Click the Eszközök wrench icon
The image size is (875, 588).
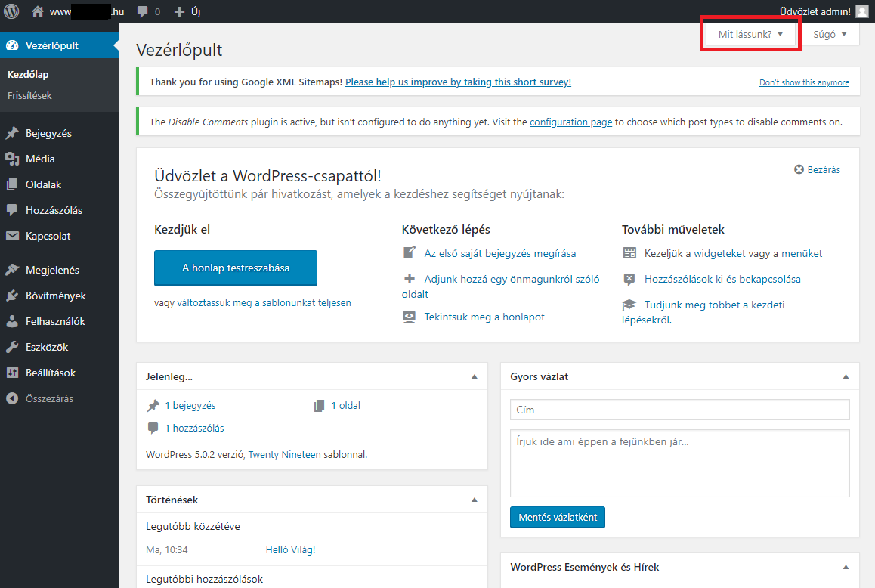tap(12, 347)
